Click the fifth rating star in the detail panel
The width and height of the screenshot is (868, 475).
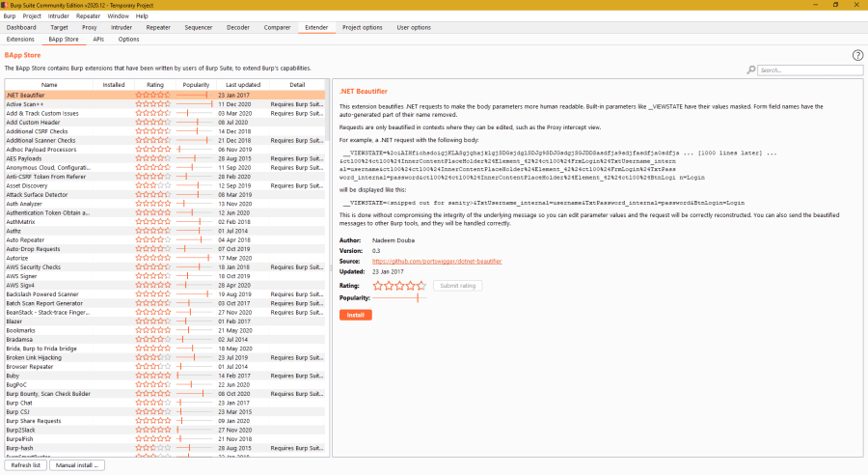420,286
